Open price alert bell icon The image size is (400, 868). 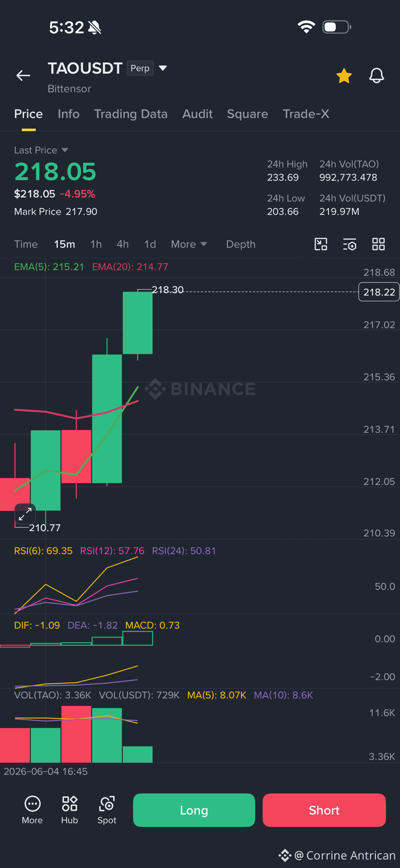click(377, 76)
